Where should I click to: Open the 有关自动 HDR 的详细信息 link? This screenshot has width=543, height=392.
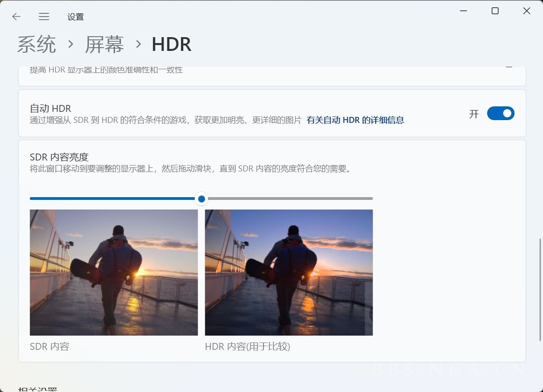click(356, 120)
